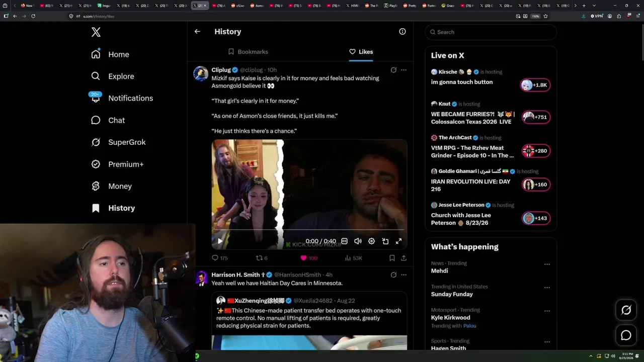
Task: Click the X search field
Action: (x=491, y=32)
